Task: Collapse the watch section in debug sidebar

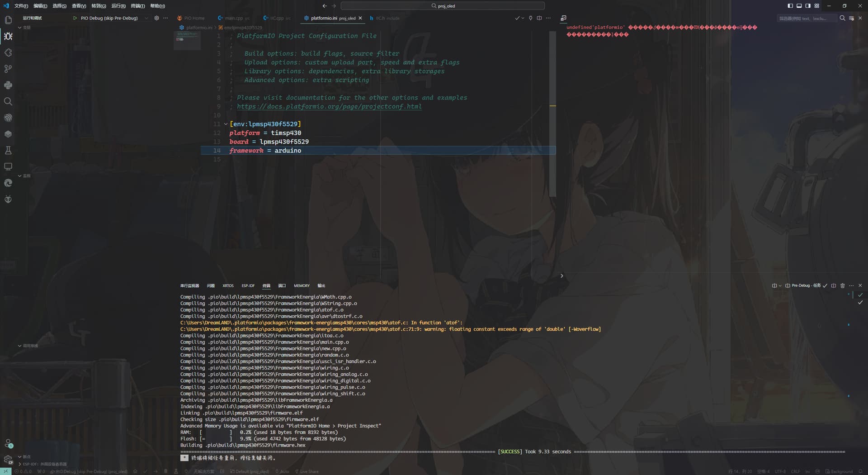Action: [20, 176]
